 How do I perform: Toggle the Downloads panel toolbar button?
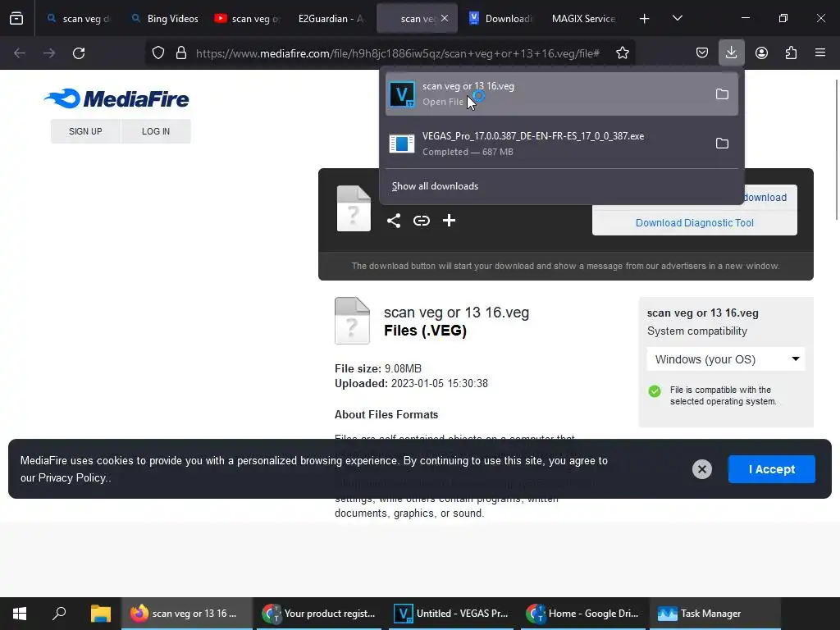click(731, 53)
